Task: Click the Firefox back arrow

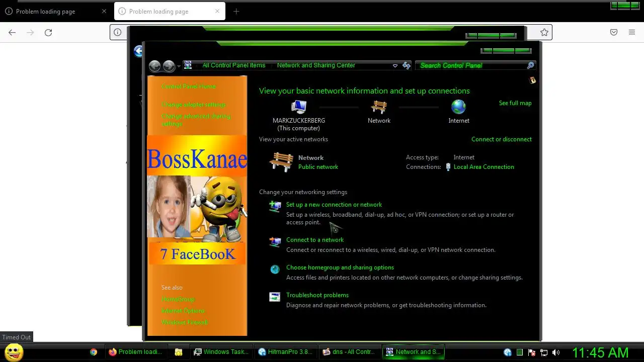Action: (12, 32)
